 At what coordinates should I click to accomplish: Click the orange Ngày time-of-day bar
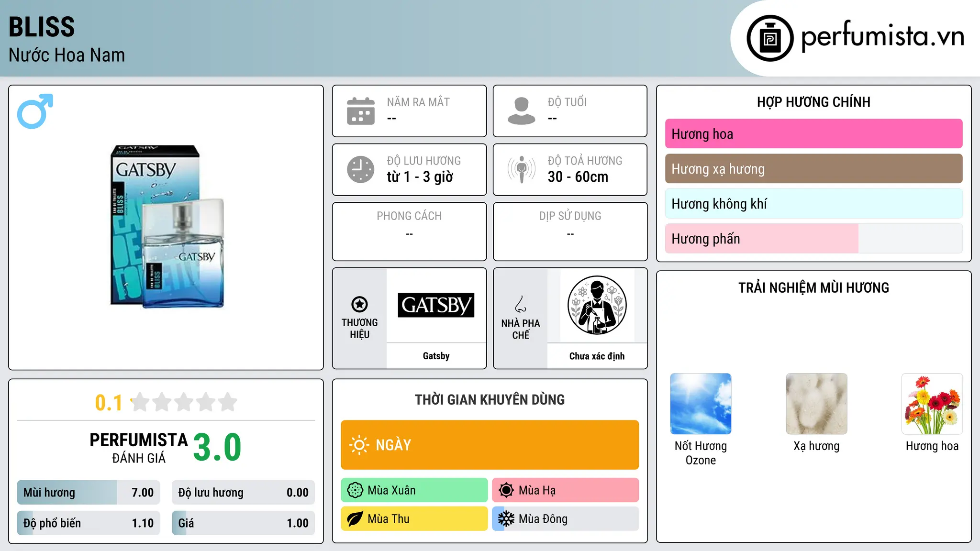490,445
